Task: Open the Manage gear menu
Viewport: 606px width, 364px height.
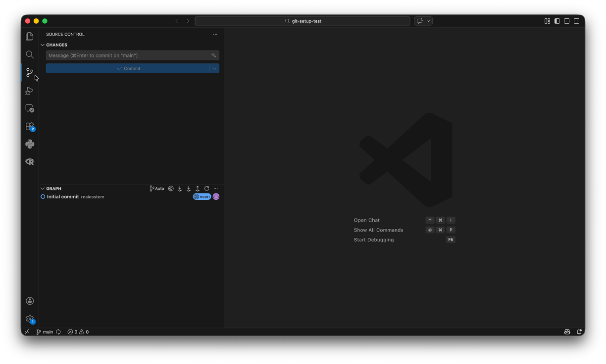Action: point(30,319)
